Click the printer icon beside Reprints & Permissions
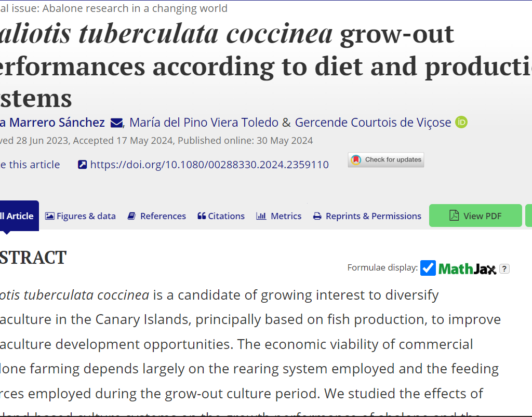The width and height of the screenshot is (532, 417). point(317,216)
